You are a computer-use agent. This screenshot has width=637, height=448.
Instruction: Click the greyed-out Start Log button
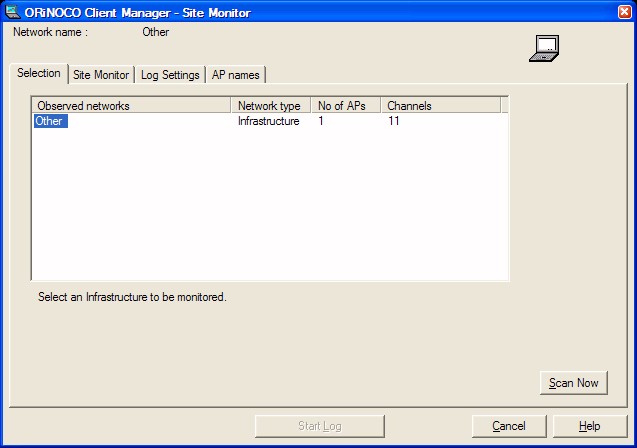(x=320, y=426)
